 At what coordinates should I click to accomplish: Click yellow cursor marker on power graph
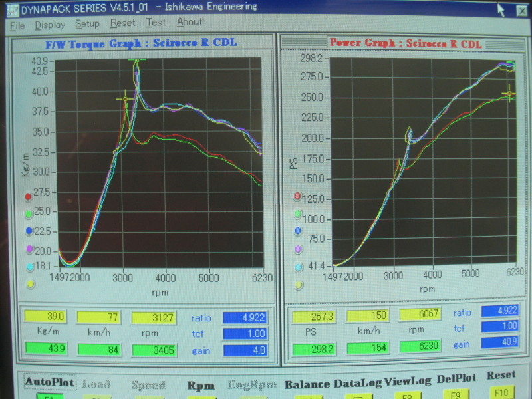[x=509, y=93]
